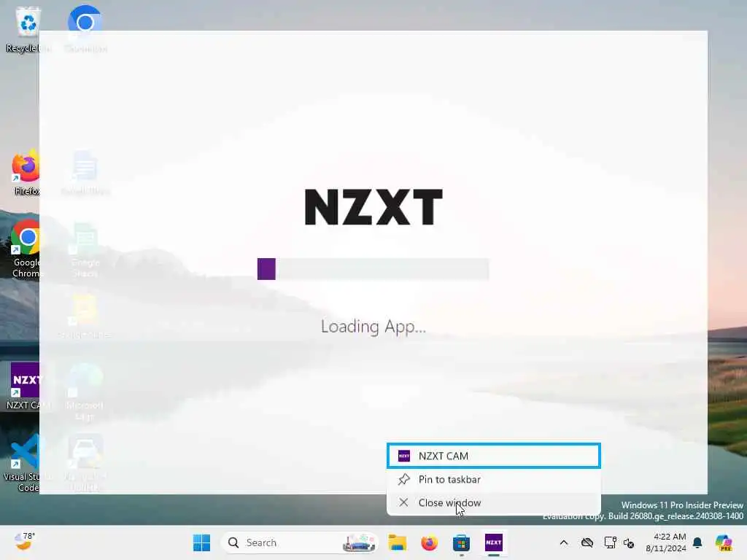Open the Copilot preview icon
The height and width of the screenshot is (560, 747).
[x=724, y=542]
